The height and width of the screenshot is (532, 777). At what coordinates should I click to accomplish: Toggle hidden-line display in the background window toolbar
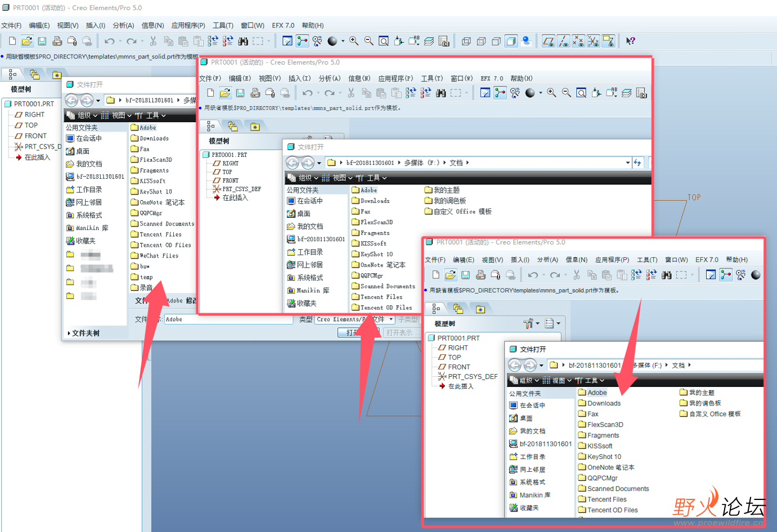(481, 41)
